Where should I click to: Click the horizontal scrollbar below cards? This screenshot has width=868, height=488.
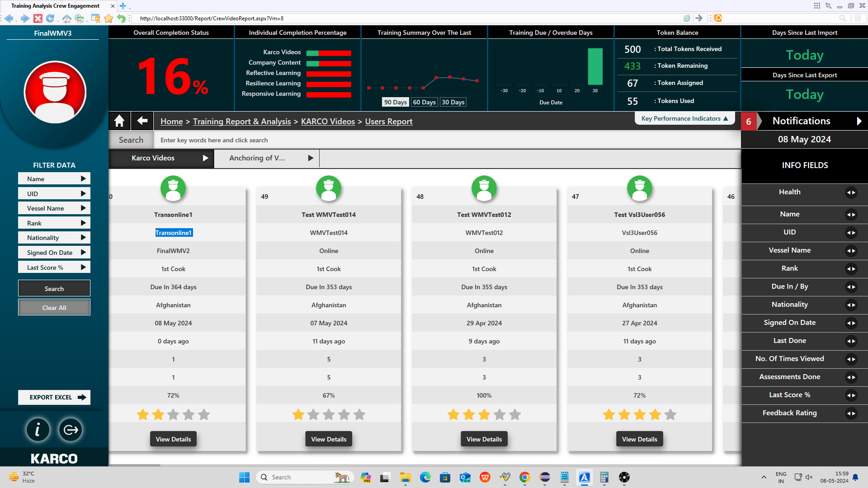click(x=134, y=465)
